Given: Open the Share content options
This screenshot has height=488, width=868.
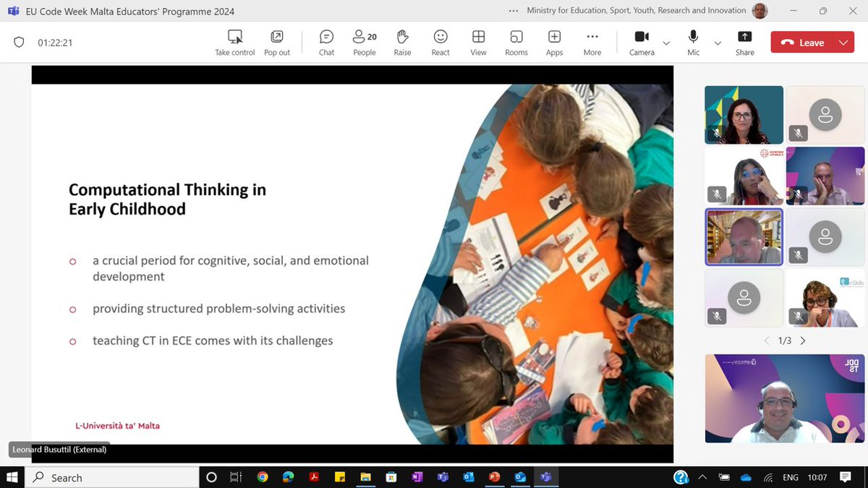Looking at the screenshot, I should point(744,42).
